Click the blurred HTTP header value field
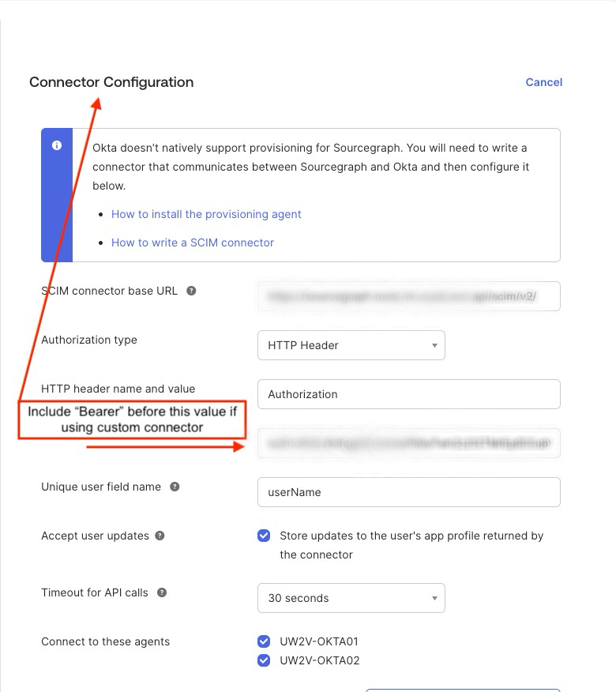 click(x=408, y=443)
